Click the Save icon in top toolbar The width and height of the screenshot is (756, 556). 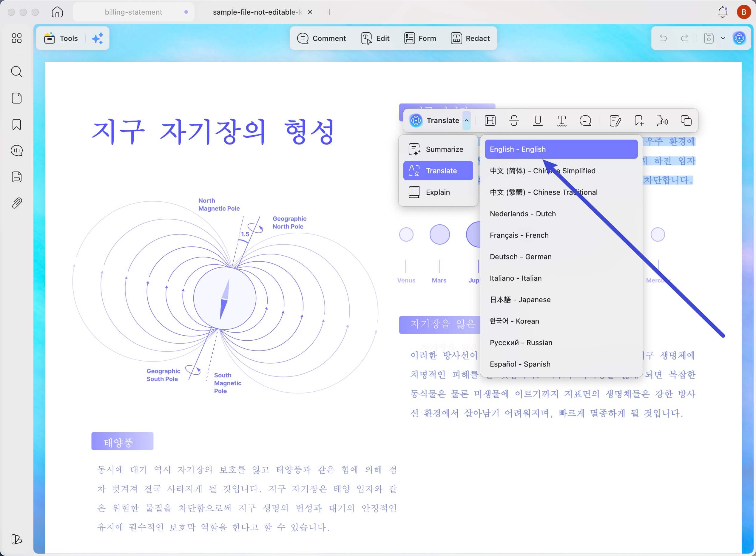(709, 38)
